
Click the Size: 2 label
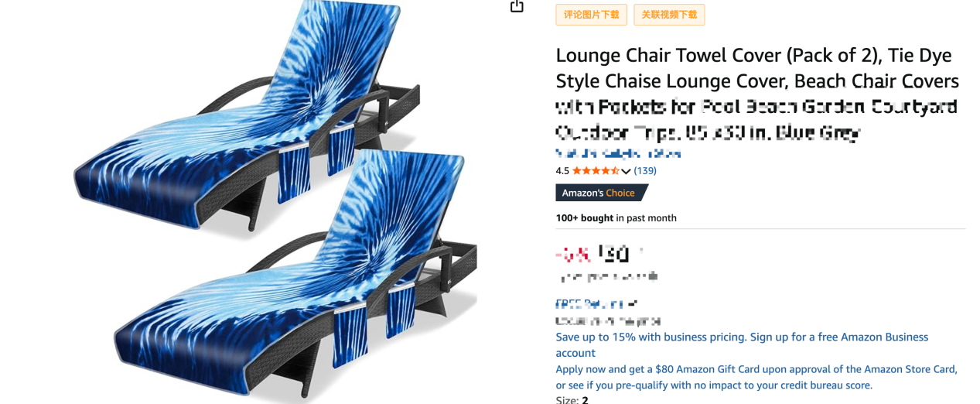572,399
